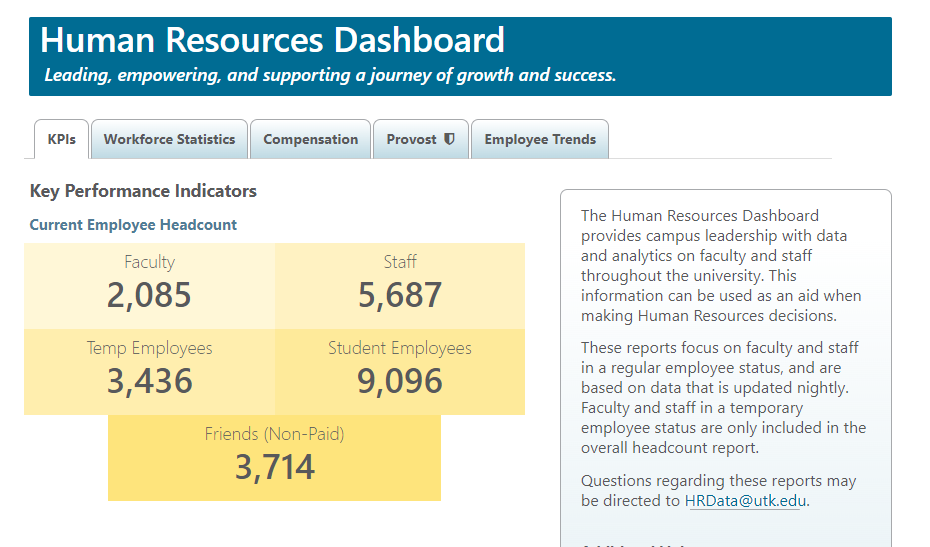
Task: Go to the Employee Trends tab
Action: coord(540,139)
